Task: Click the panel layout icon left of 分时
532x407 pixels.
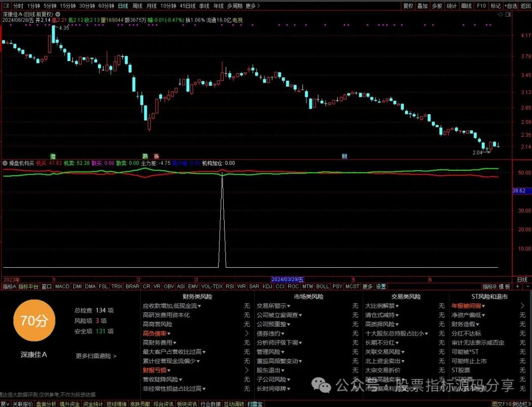Action: pos(6,6)
